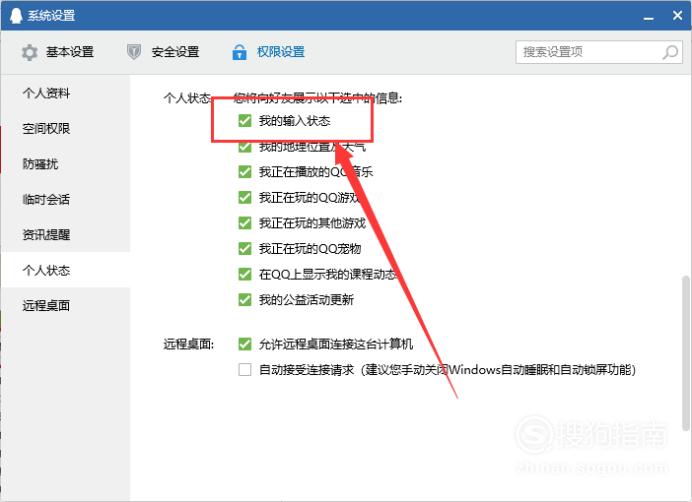
Task: Select 个人资料 in the sidebar
Action: click(65, 93)
